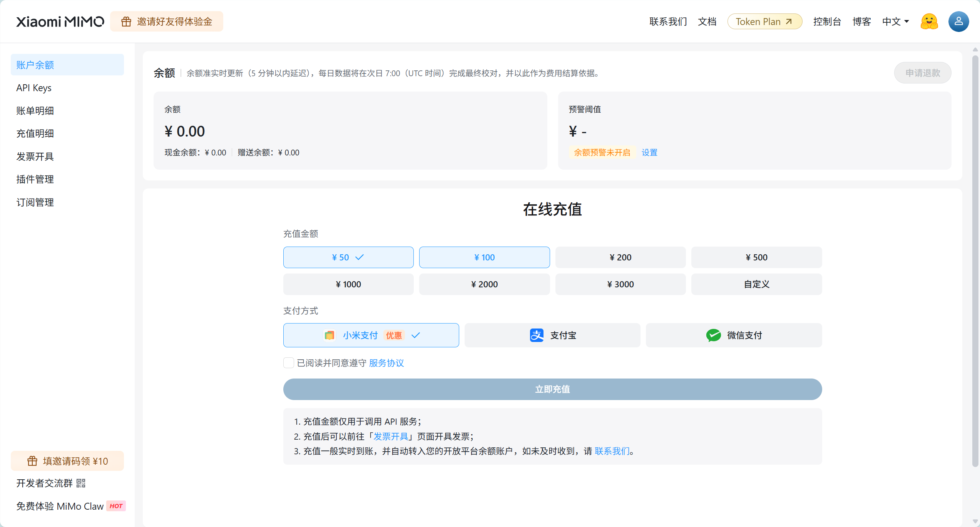The width and height of the screenshot is (980, 527).
Task: Click the gift icon in 填邀请码领 ¥10
Action: click(x=32, y=461)
